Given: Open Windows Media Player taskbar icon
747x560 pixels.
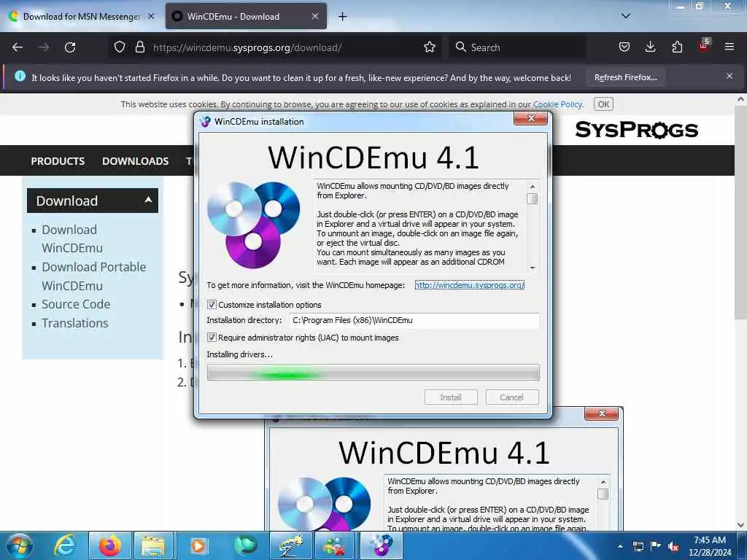Looking at the screenshot, I should click(x=198, y=545).
